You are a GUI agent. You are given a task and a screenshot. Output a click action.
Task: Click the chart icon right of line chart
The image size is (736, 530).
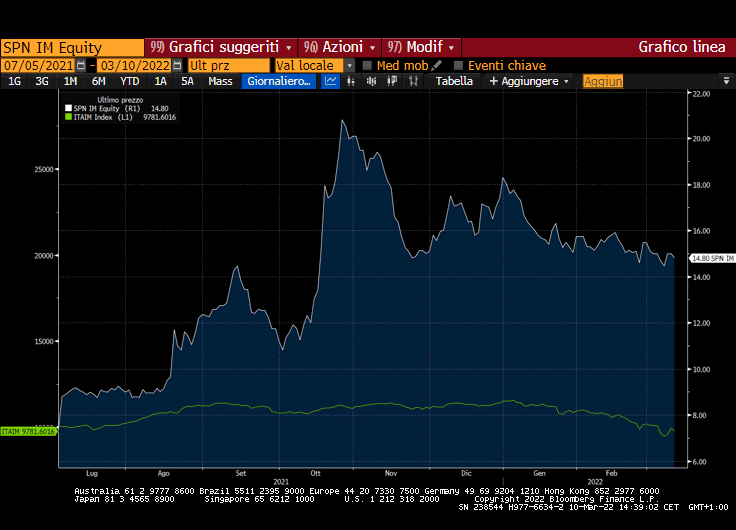(353, 81)
